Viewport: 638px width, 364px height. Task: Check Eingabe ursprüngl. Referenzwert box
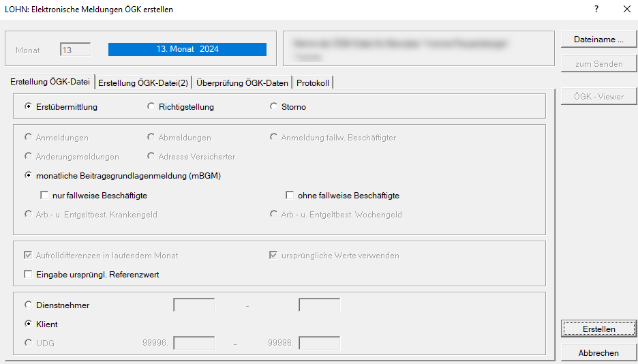click(x=29, y=275)
